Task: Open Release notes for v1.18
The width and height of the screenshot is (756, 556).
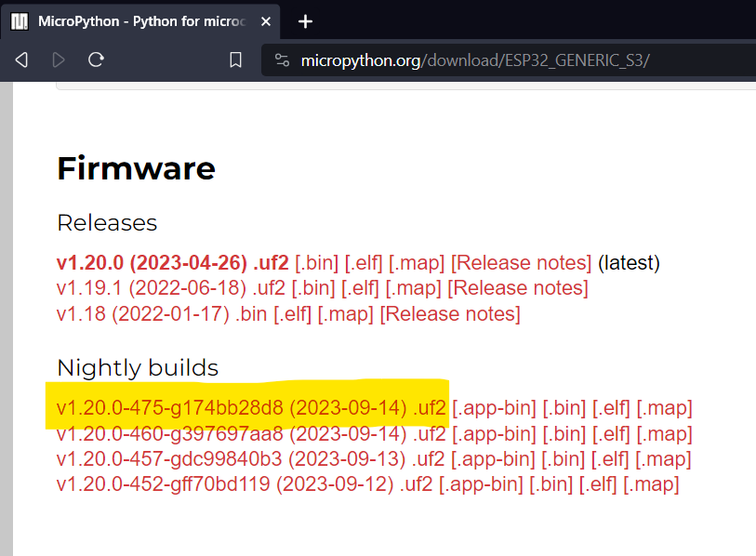Action: click(x=450, y=314)
